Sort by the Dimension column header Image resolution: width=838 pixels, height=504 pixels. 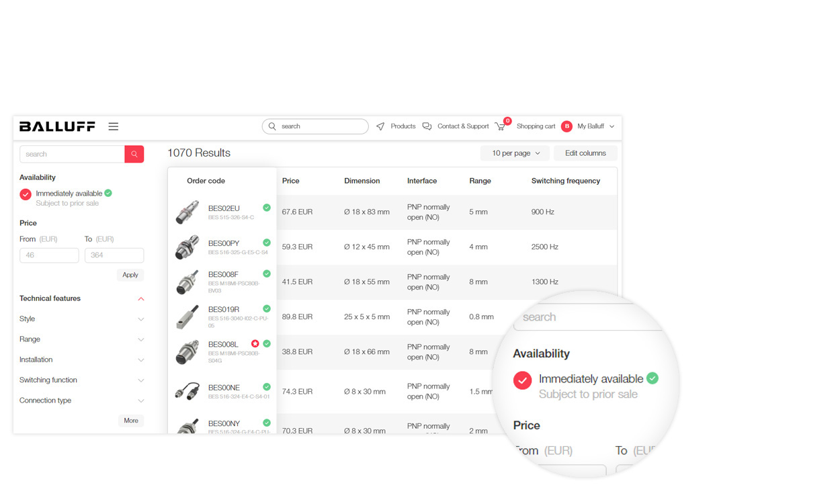[362, 181]
